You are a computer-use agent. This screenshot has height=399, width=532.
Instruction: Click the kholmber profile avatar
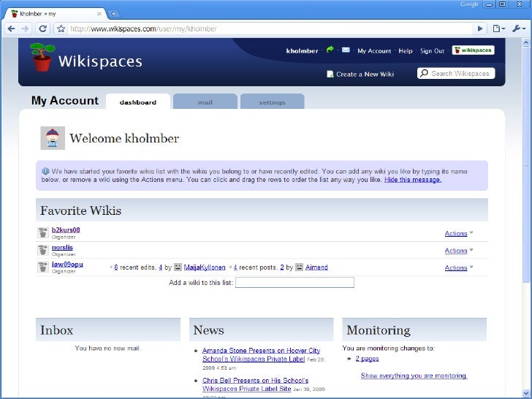(53, 138)
